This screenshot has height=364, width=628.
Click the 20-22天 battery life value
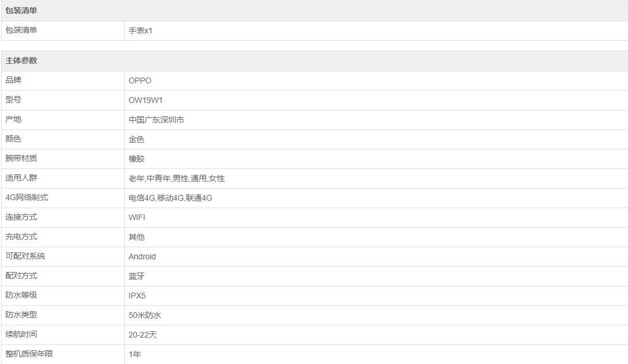[142, 335]
